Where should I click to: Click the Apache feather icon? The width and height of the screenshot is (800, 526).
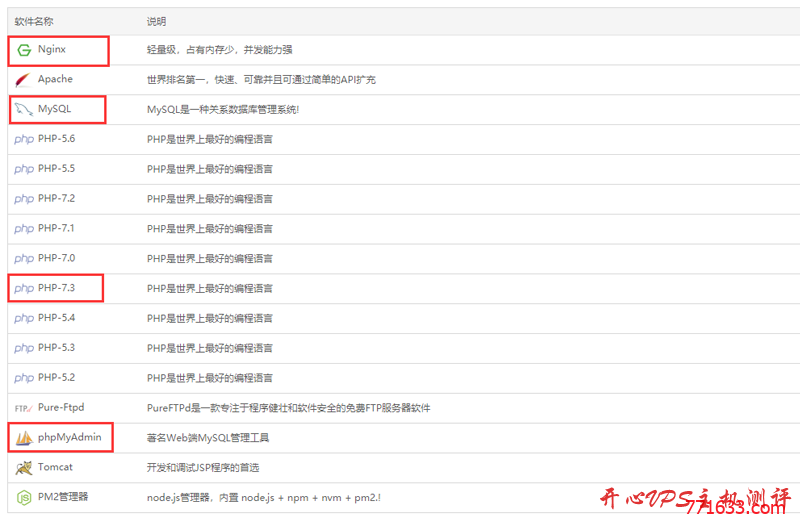tap(23, 80)
